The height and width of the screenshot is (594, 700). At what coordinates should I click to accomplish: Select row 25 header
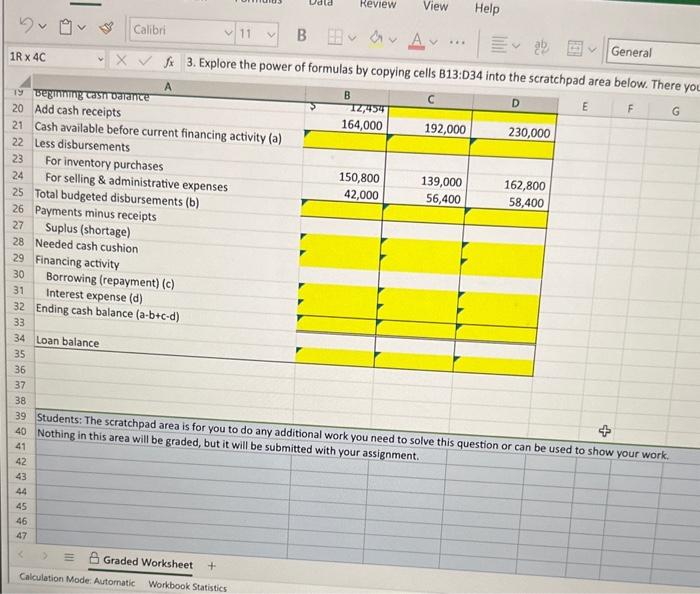tap(18, 192)
